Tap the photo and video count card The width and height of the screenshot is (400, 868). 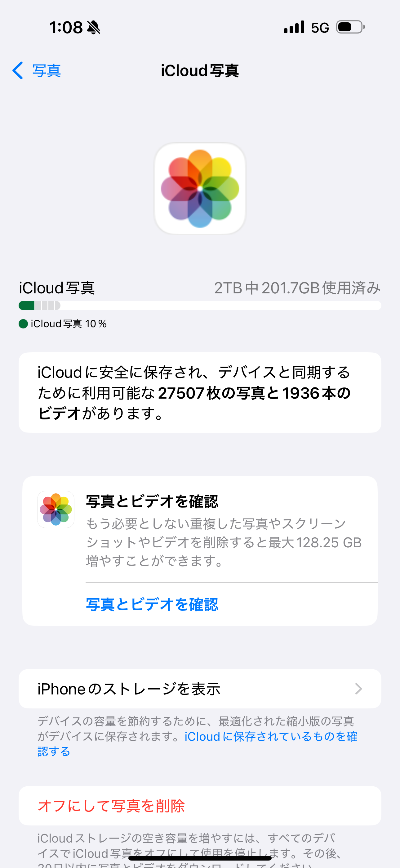click(x=200, y=392)
